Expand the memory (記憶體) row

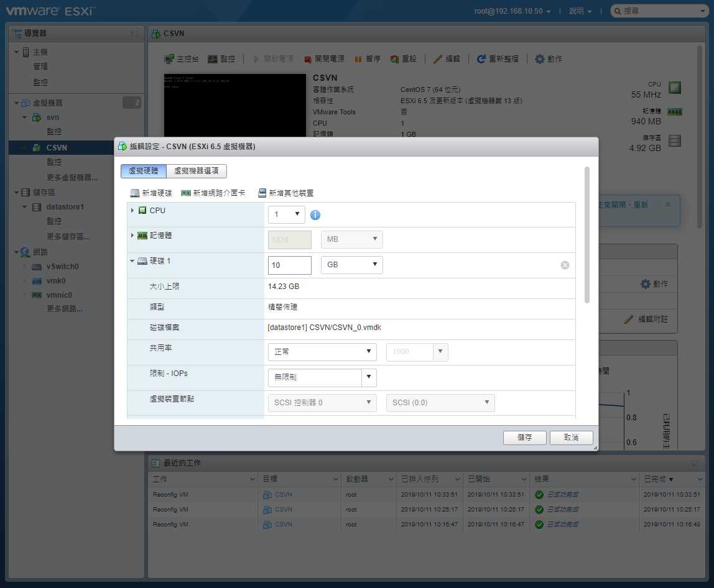132,236
